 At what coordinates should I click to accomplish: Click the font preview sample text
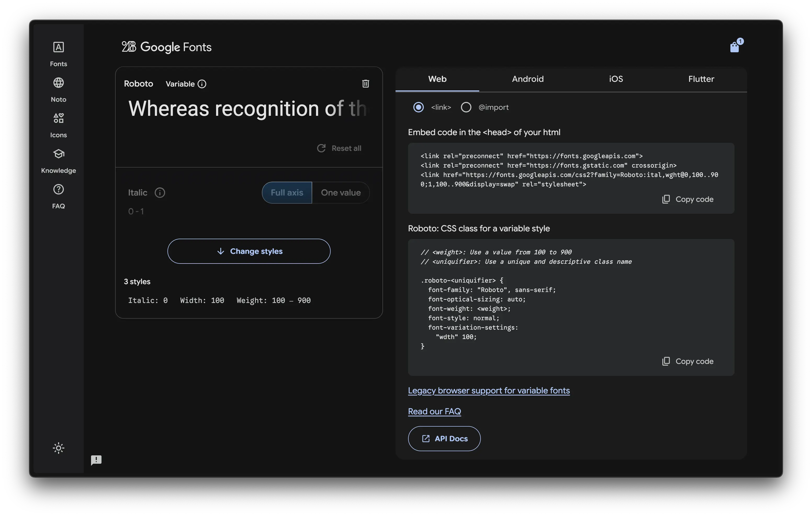click(x=247, y=108)
